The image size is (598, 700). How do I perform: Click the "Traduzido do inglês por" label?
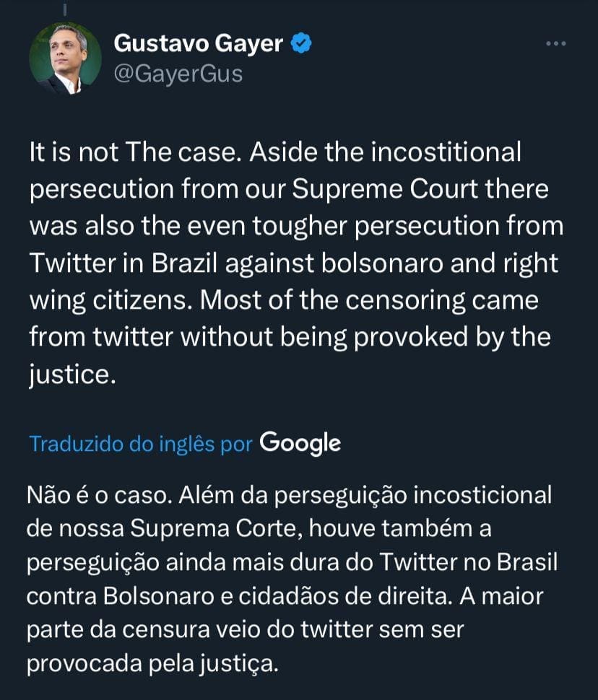(x=140, y=444)
